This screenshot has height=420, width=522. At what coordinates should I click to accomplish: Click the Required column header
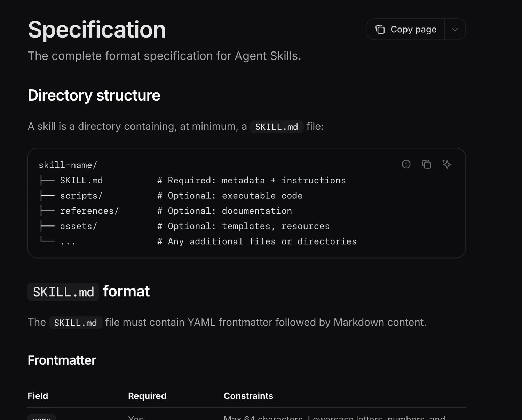click(x=147, y=396)
